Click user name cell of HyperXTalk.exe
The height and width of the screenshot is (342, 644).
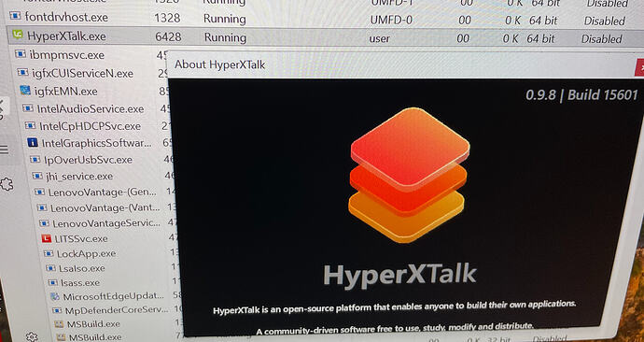[x=380, y=38]
